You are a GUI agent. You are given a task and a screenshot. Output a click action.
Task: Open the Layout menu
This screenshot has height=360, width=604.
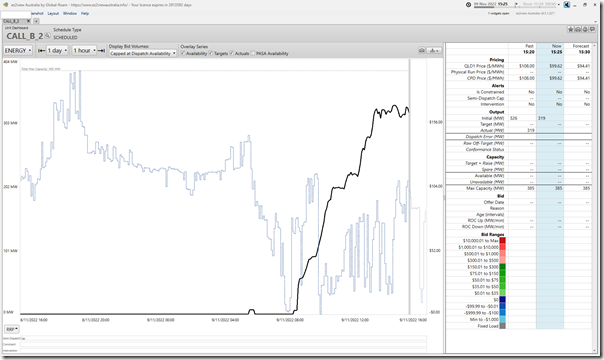[53, 13]
